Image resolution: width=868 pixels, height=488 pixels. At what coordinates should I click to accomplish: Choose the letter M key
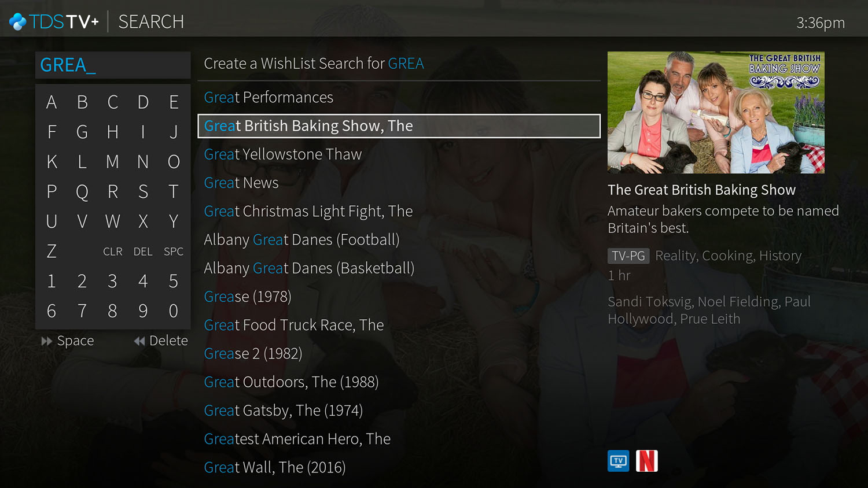click(x=113, y=162)
